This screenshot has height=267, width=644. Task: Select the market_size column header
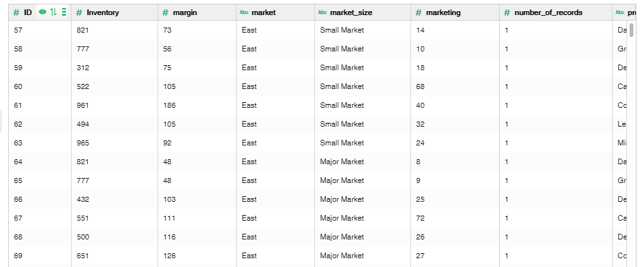click(x=363, y=13)
